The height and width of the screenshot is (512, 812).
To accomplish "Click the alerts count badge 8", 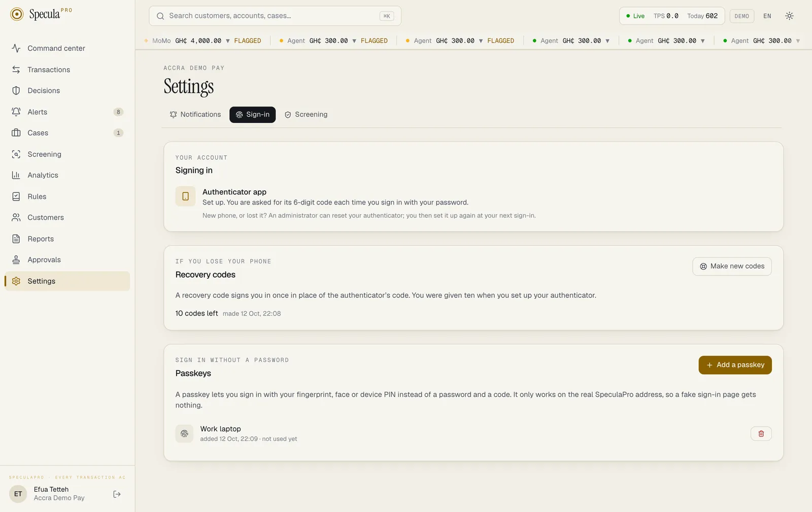I will point(118,112).
